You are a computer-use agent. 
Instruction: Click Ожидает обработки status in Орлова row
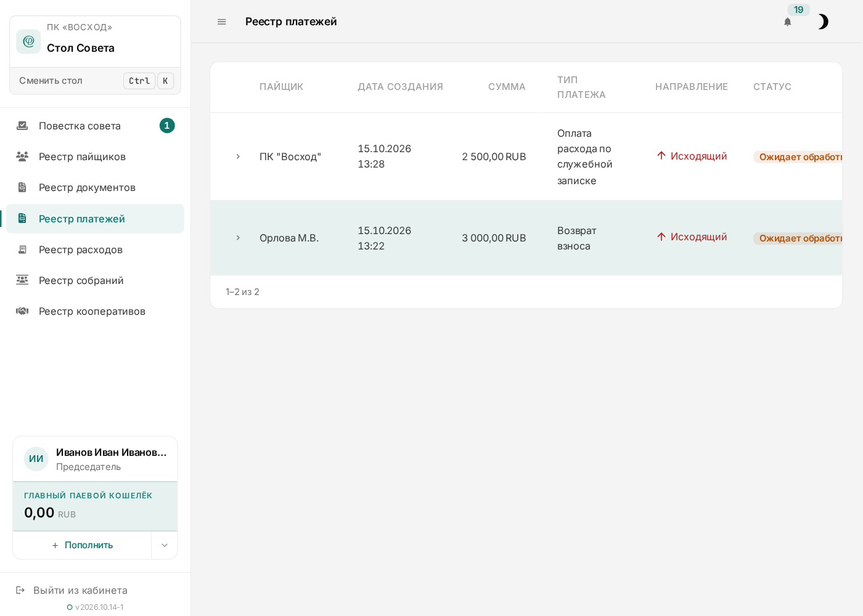[798, 238]
